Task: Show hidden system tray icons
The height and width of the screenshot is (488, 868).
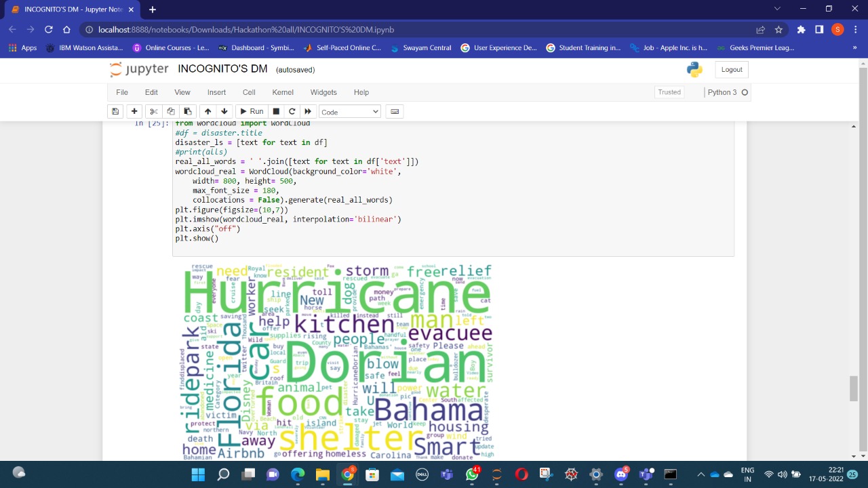Action: (x=701, y=474)
